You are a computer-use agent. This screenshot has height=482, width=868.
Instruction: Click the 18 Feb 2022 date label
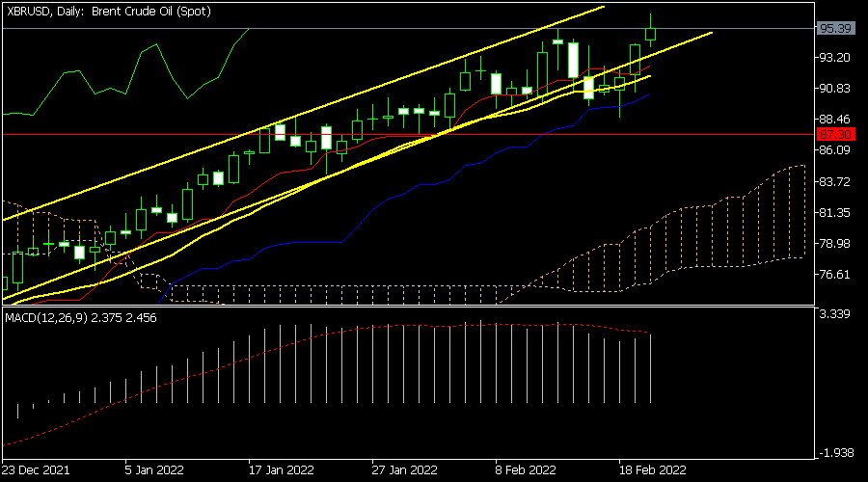653,470
